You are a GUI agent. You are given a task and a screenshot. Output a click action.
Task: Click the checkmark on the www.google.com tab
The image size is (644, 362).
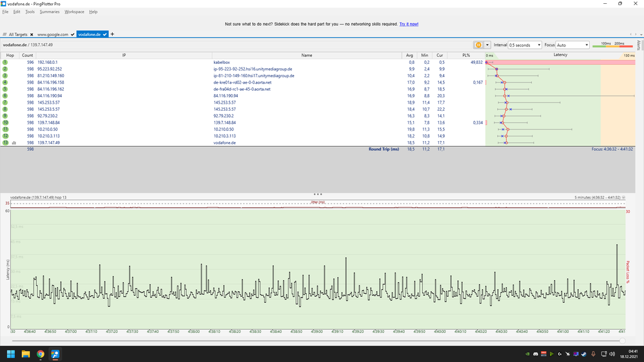pyautogui.click(x=73, y=35)
